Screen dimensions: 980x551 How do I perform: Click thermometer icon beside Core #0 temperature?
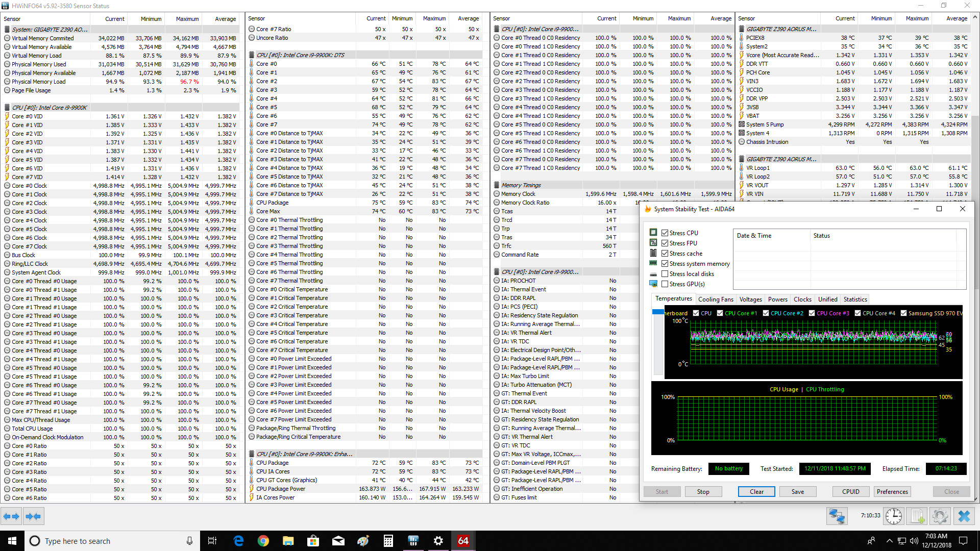[x=252, y=64]
